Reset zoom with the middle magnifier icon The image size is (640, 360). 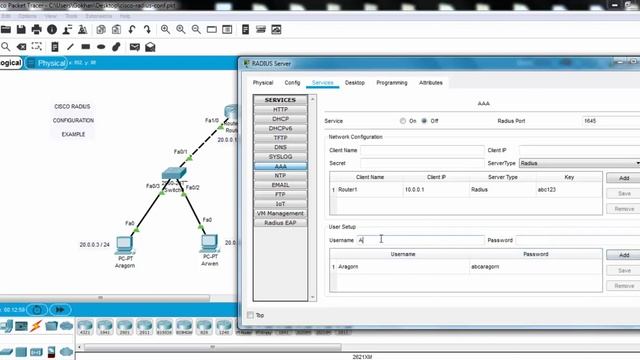coord(181,29)
